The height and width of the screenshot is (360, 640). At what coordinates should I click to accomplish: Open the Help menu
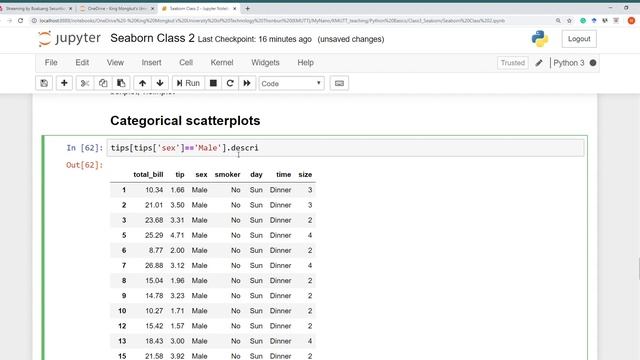(x=305, y=62)
